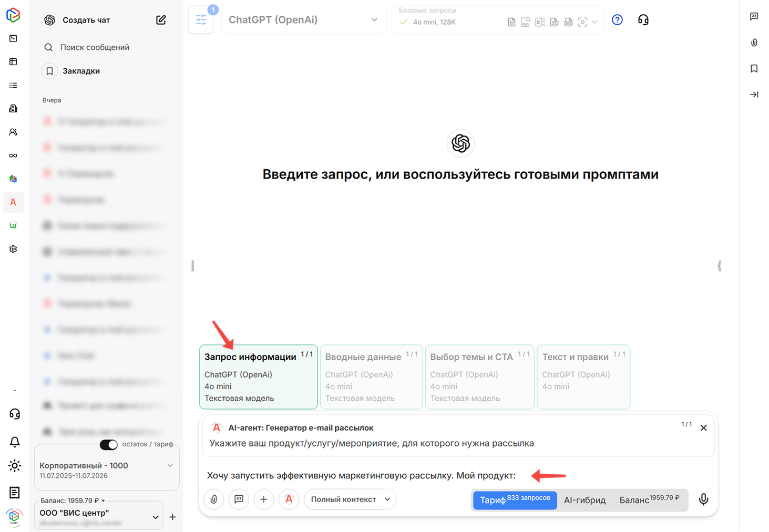Open the headphones support icon near the top
769x532 pixels.
[x=643, y=19]
